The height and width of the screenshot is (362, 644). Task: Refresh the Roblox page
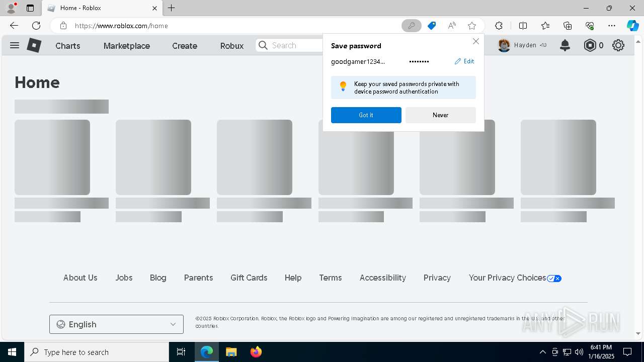36,26
